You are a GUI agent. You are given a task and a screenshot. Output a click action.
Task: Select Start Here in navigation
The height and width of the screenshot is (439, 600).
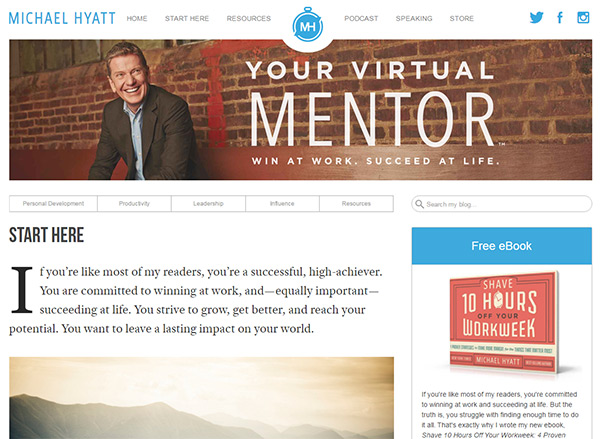pyautogui.click(x=187, y=18)
